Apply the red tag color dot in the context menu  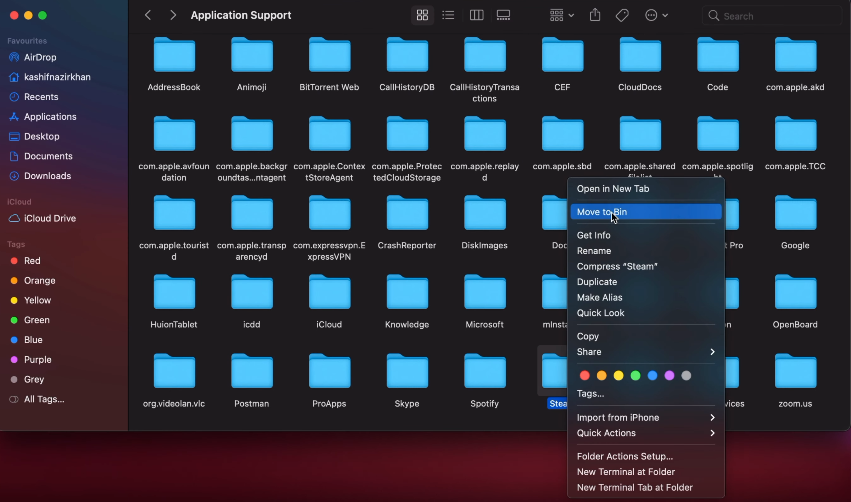pyautogui.click(x=585, y=375)
